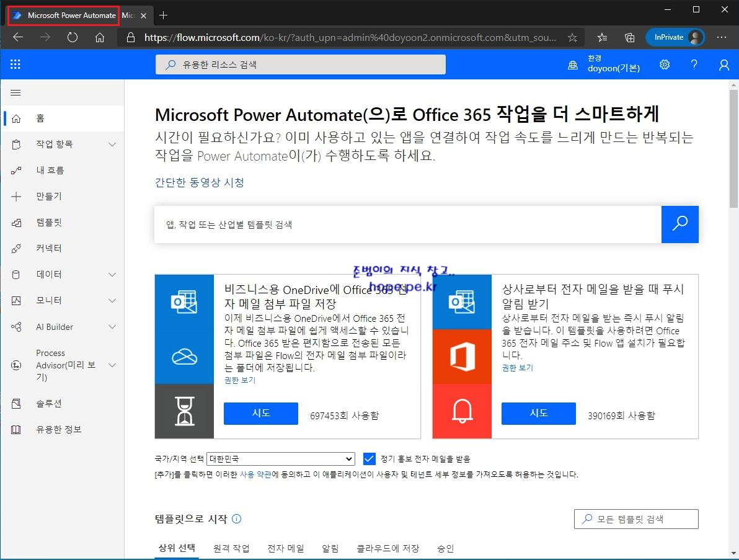The width and height of the screenshot is (739, 560).
Task: Click the browser home icon
Action: click(x=99, y=37)
